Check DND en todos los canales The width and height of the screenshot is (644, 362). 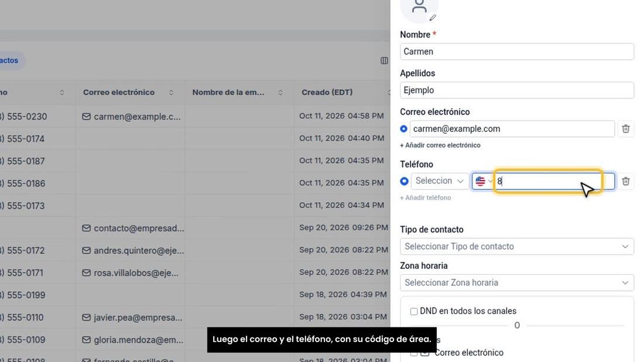point(413,312)
